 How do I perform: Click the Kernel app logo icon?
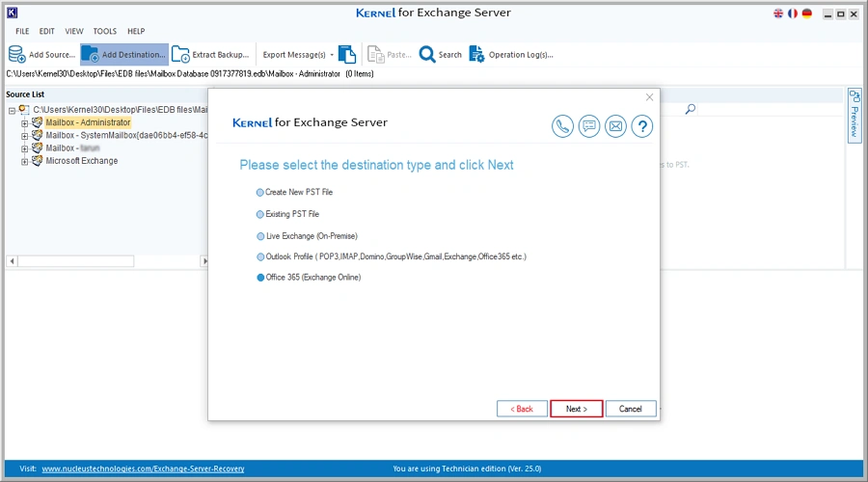[x=12, y=13]
